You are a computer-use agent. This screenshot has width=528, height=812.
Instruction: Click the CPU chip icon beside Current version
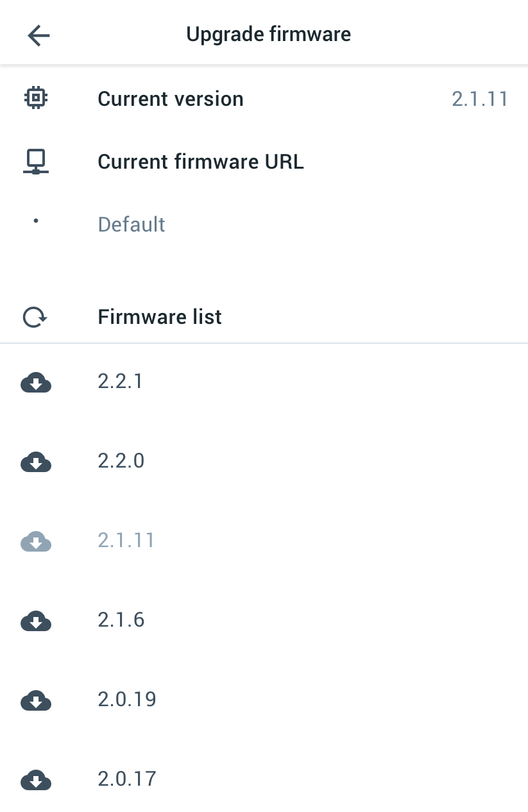pos(36,97)
